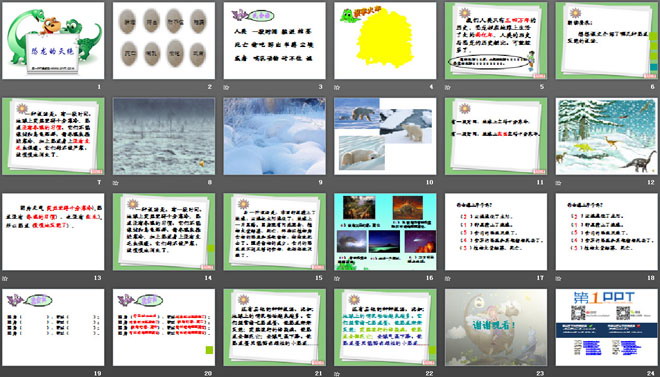Click the slide number label "14"

pos(208,278)
